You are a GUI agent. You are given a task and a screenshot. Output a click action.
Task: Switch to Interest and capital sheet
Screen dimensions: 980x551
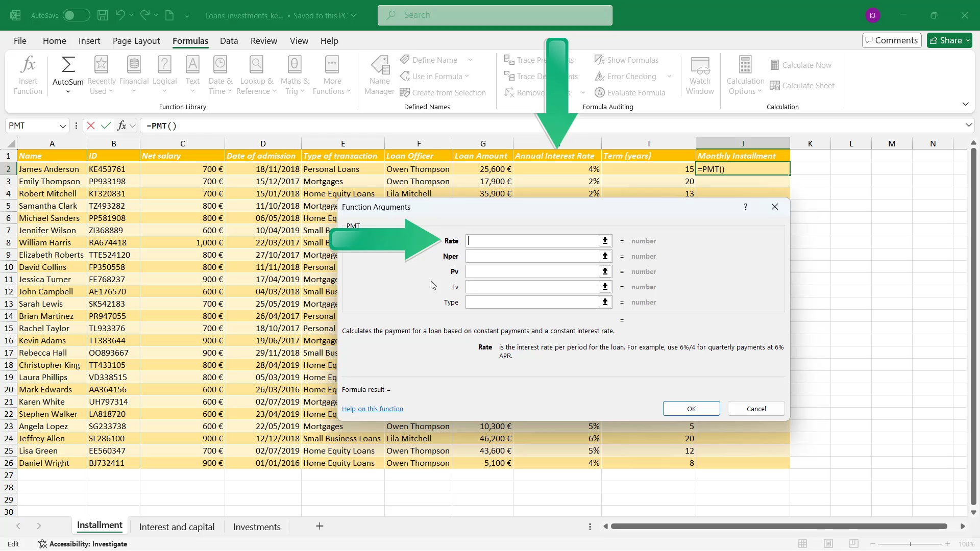click(177, 527)
